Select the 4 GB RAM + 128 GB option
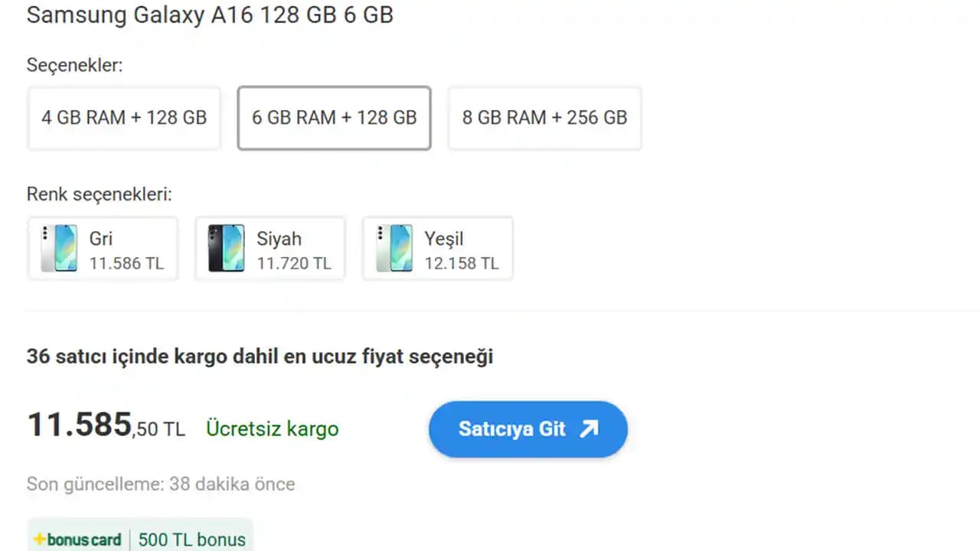This screenshot has height=551, width=980. 123,118
